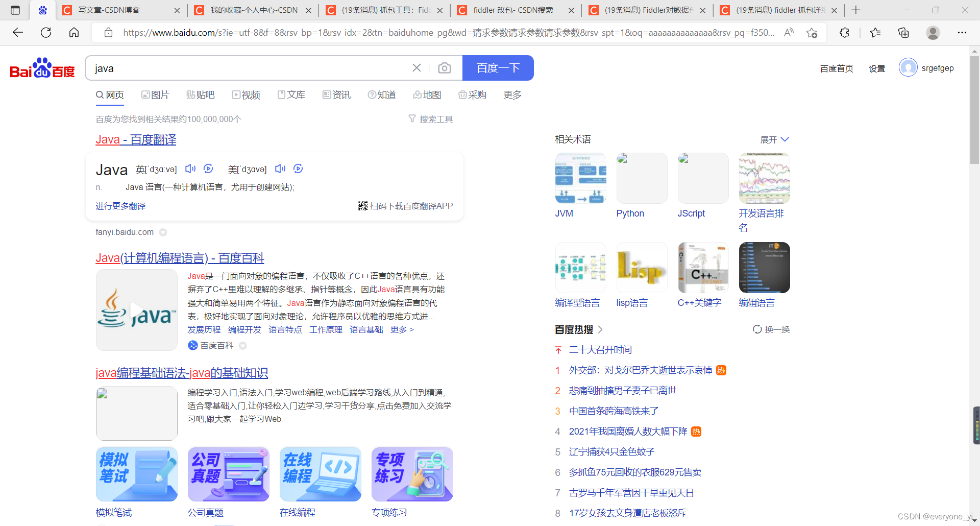Screen dimensions: 980x526
Task: Switch to 我的收藏-个人中心-CSDN tab
Action: click(x=254, y=10)
